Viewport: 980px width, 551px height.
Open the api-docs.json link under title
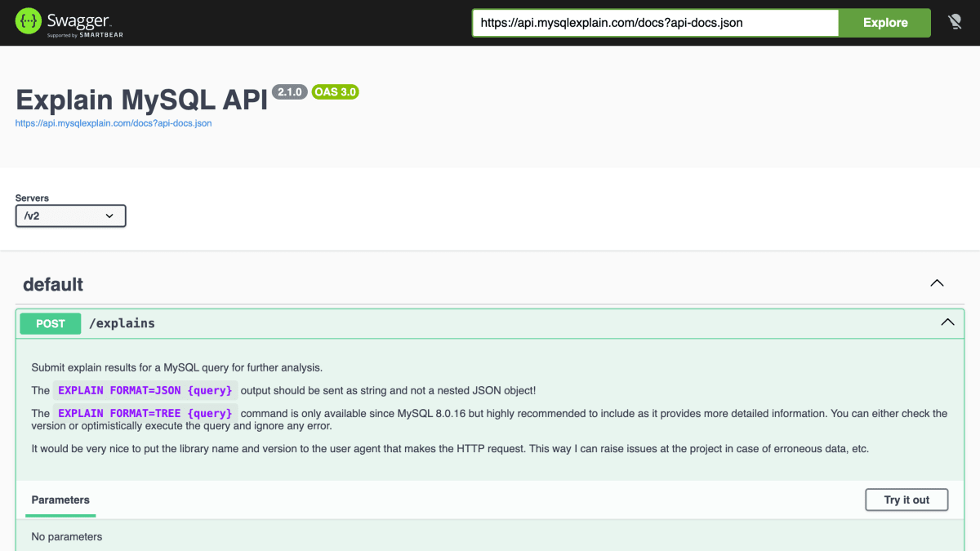114,123
